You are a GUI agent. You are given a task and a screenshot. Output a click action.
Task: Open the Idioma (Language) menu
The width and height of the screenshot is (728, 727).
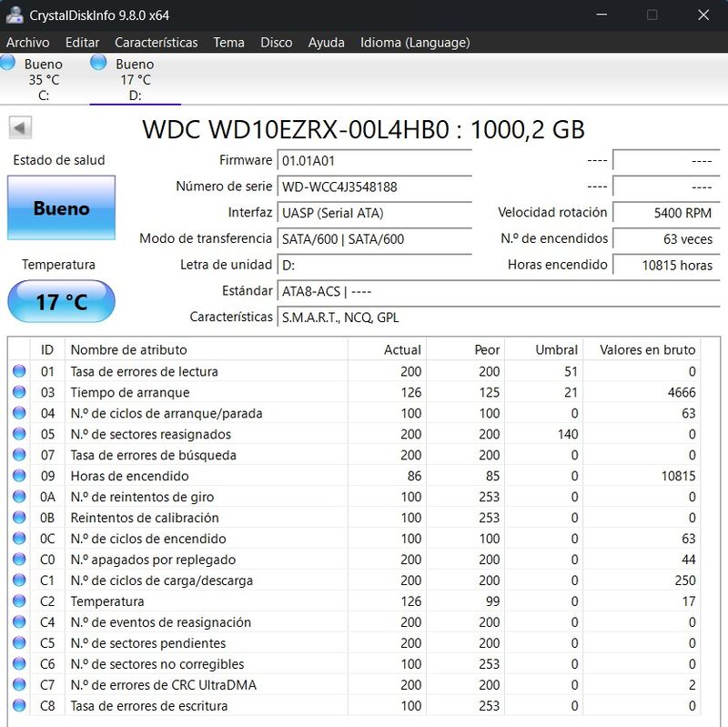point(415,43)
